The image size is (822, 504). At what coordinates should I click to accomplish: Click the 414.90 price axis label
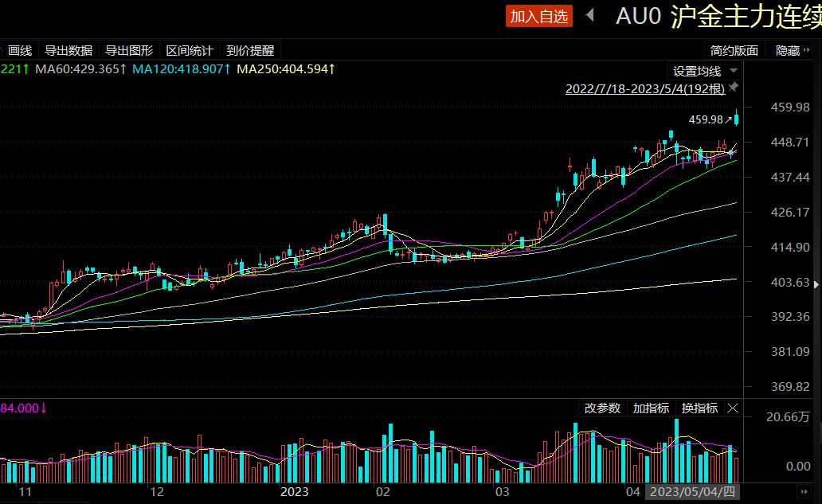click(x=789, y=248)
